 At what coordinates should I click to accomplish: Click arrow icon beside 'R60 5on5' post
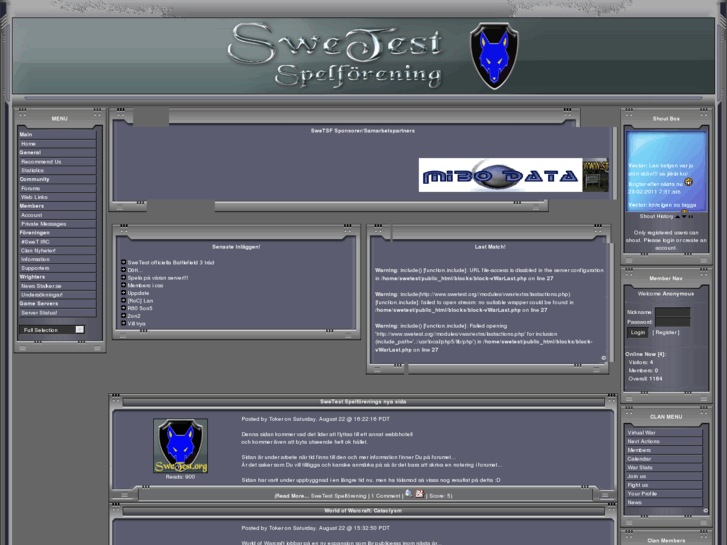coord(123,308)
